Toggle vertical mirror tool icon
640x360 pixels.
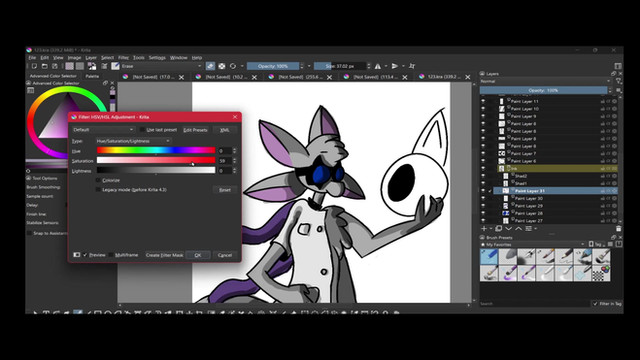[395, 66]
